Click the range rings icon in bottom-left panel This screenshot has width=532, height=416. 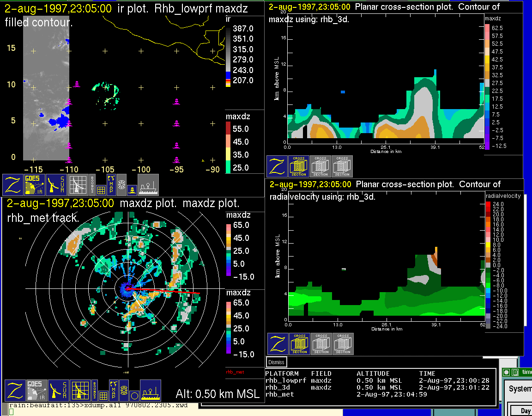[123, 390]
